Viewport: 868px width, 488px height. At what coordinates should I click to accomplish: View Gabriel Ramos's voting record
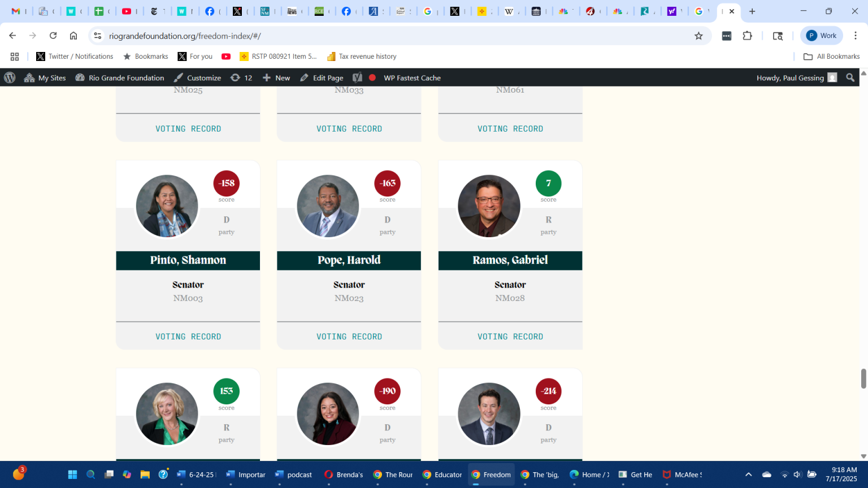510,337
